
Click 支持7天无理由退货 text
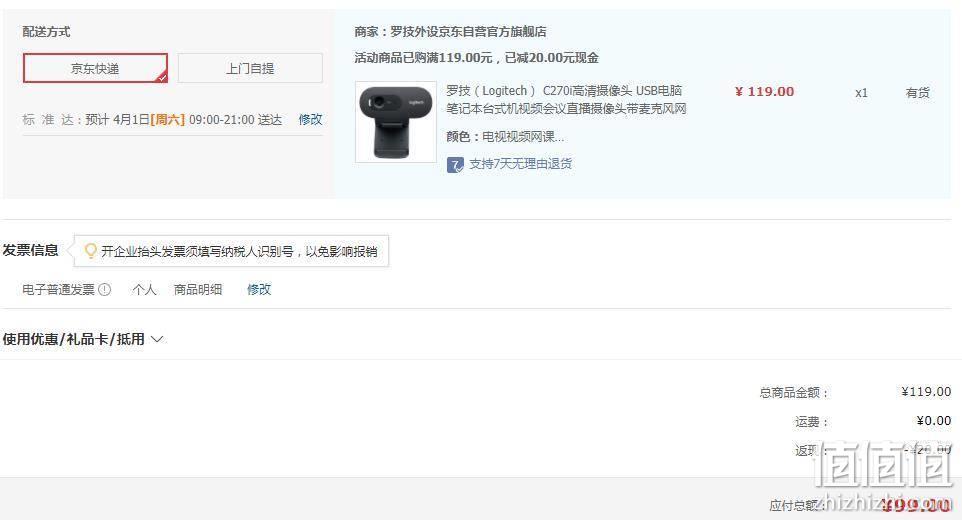pyautogui.click(x=520, y=164)
